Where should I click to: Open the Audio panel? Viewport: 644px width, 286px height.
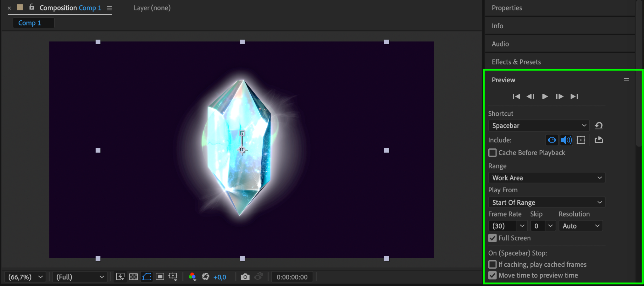(500, 44)
